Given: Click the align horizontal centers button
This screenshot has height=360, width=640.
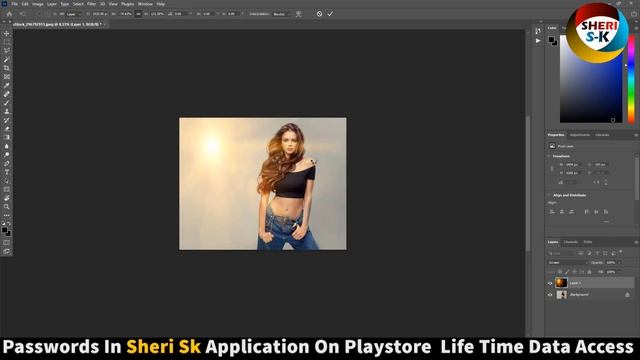Looking at the screenshot, I should coord(562,212).
